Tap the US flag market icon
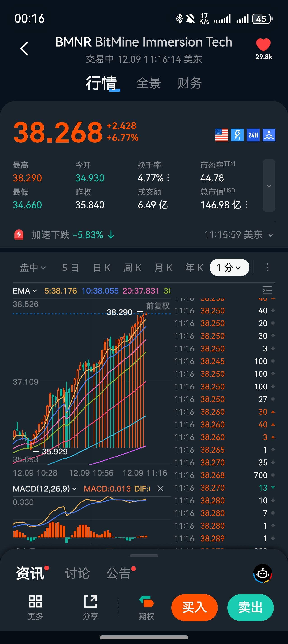 pyautogui.click(x=221, y=135)
